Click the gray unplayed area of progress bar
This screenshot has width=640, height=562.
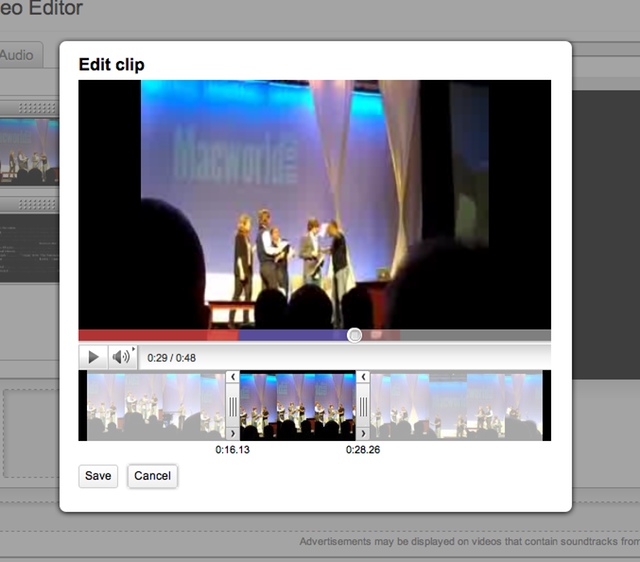coord(475,335)
